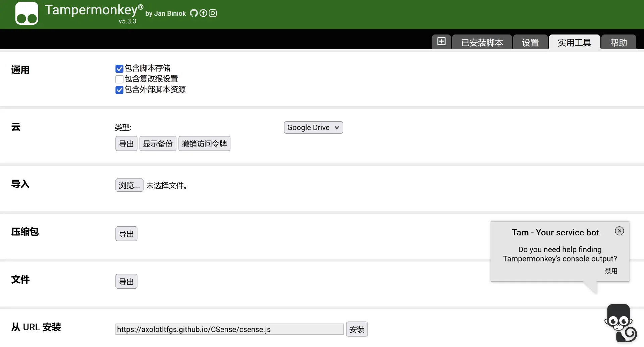The width and height of the screenshot is (644, 347).
Task: Close the Tam service bot popup
Action: coord(620,231)
